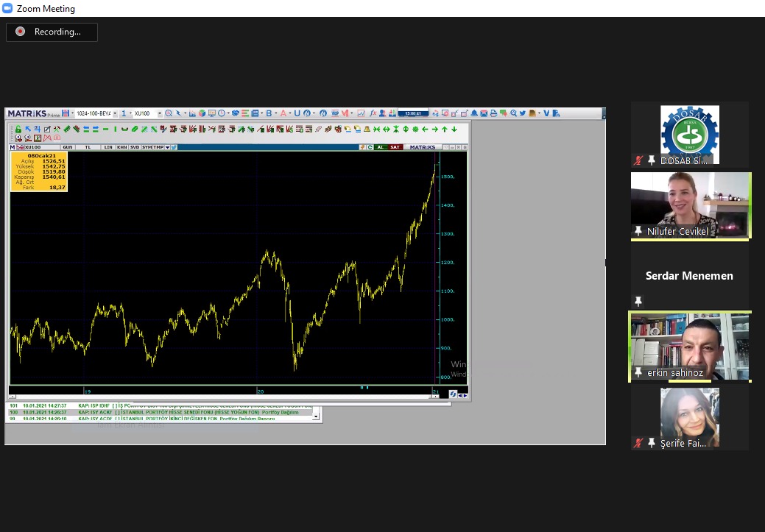This screenshot has width=765, height=532.
Task: Select the GUN period tab in chart header
Action: (x=67, y=147)
